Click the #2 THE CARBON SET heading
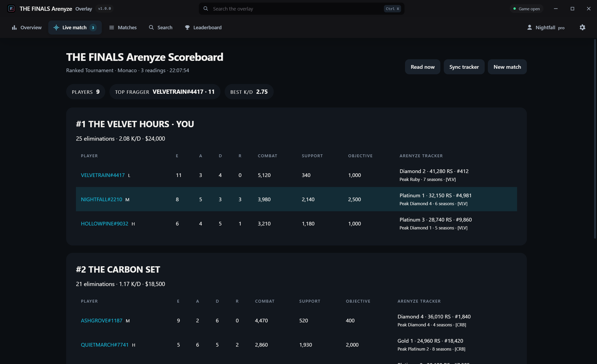 point(118,269)
